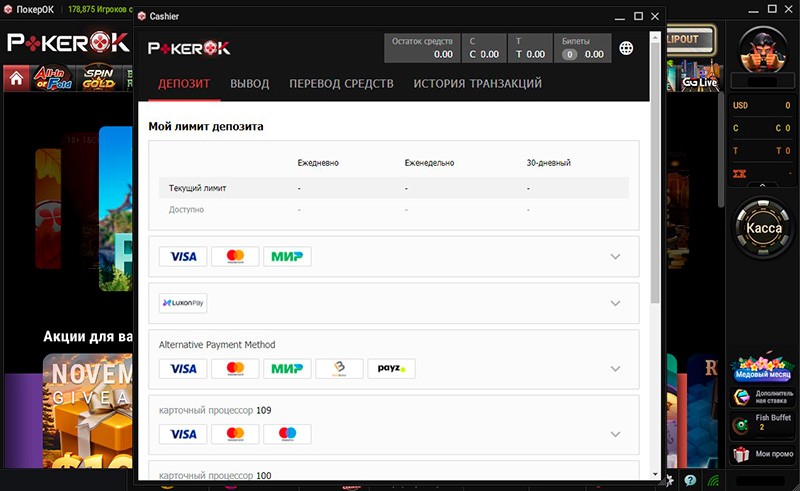
Task: Click the Еженедельно column header
Action: point(429,163)
